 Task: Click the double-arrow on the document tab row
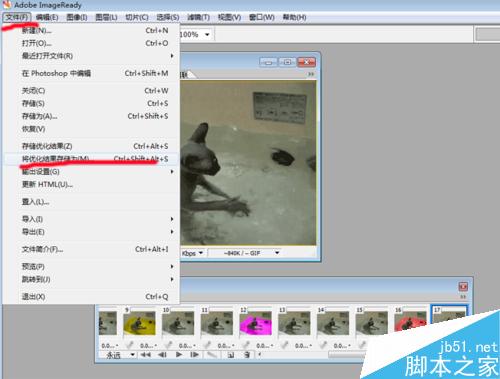click(311, 74)
